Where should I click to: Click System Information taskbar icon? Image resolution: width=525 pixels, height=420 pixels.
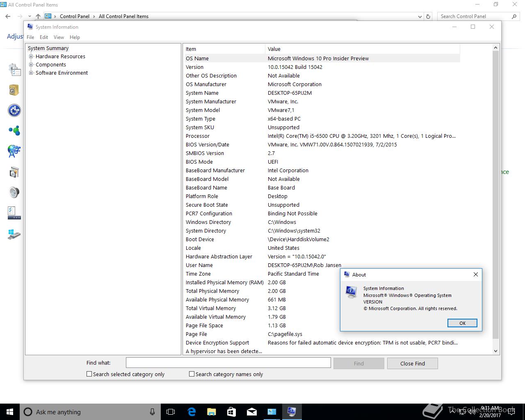point(292,412)
